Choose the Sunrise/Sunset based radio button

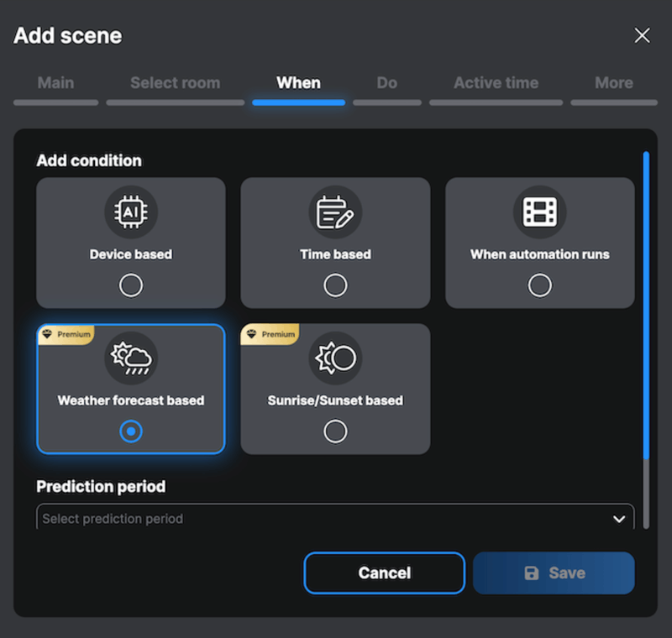pos(335,431)
